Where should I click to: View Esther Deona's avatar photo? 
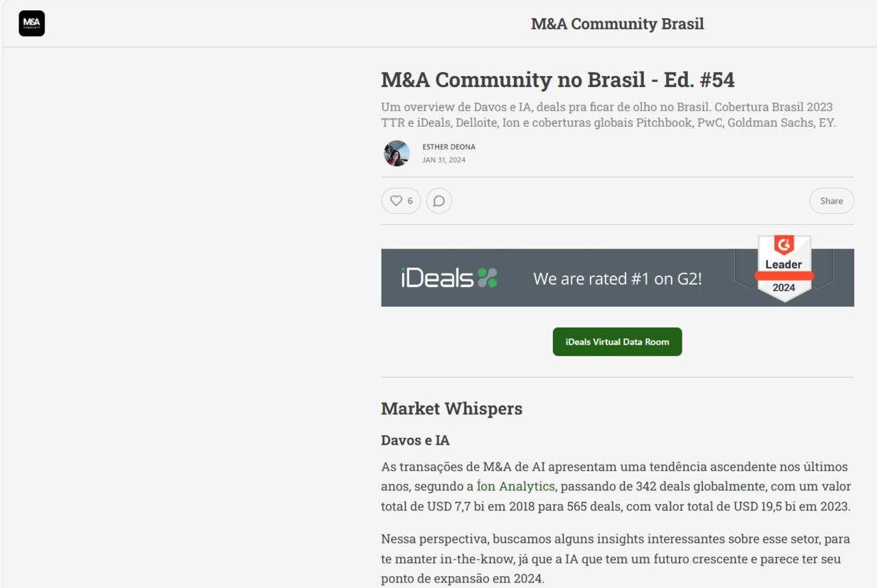click(397, 154)
